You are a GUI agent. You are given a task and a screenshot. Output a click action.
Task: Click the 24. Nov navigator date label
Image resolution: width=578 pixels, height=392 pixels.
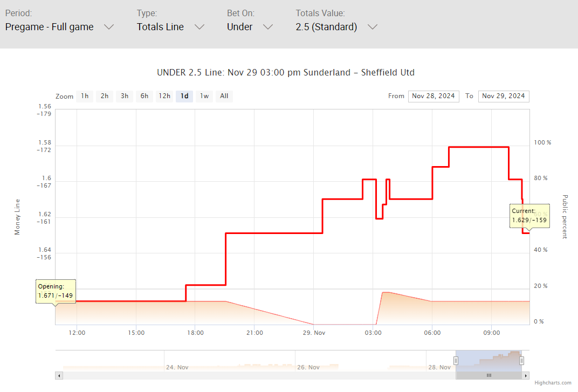click(177, 367)
